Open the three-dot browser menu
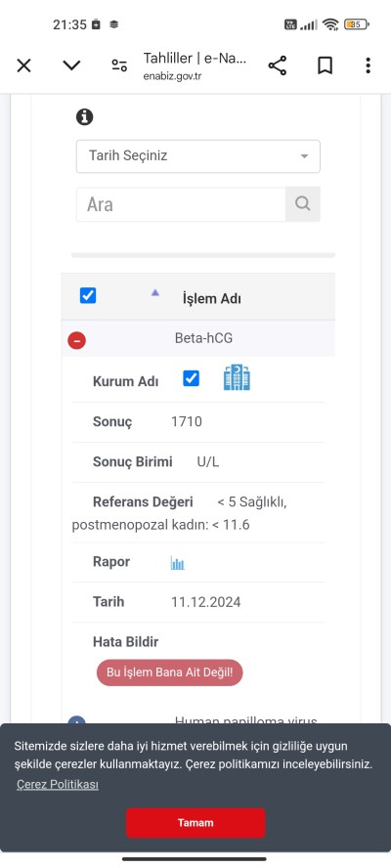The image size is (391, 868). click(x=368, y=65)
